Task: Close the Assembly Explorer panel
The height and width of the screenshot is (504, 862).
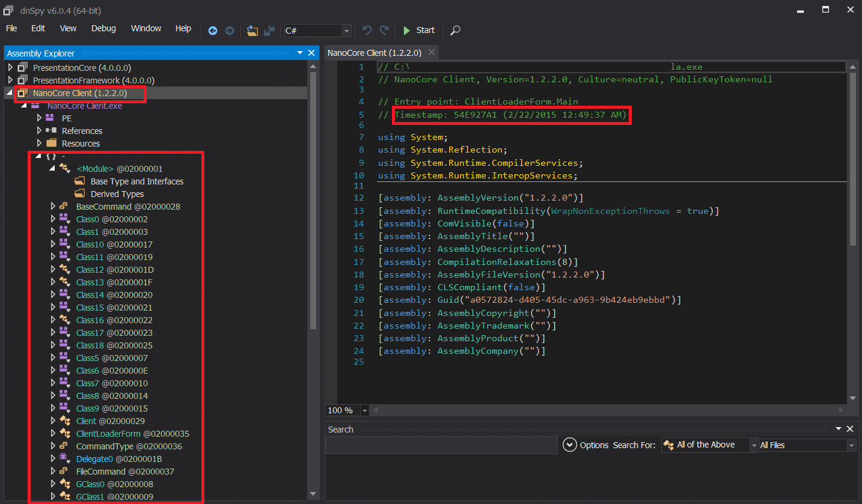Action: tap(311, 53)
